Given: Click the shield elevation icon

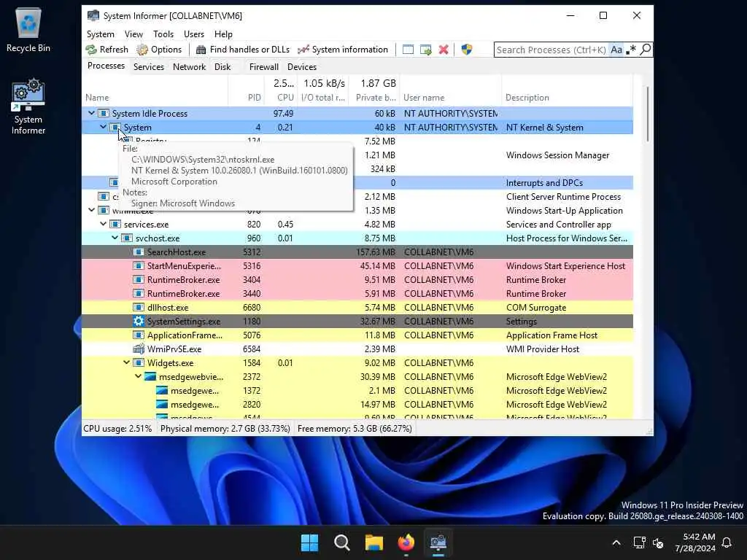Looking at the screenshot, I should (x=467, y=50).
